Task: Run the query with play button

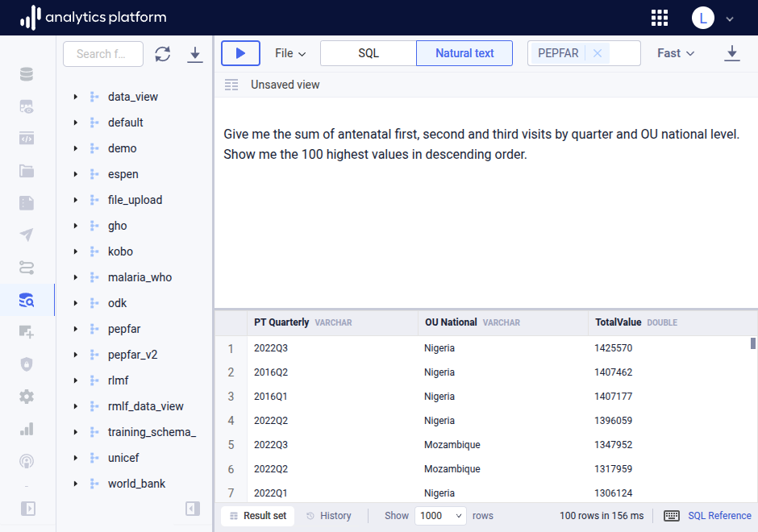Action: tap(241, 53)
